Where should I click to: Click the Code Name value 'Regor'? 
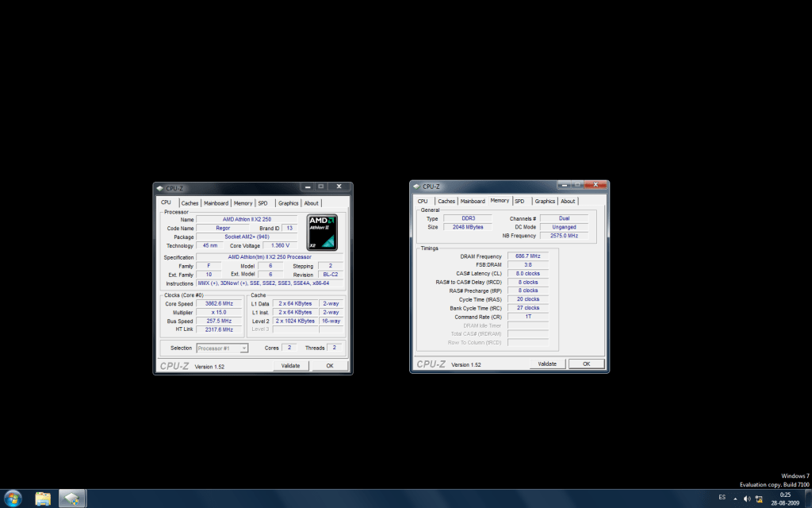point(223,228)
